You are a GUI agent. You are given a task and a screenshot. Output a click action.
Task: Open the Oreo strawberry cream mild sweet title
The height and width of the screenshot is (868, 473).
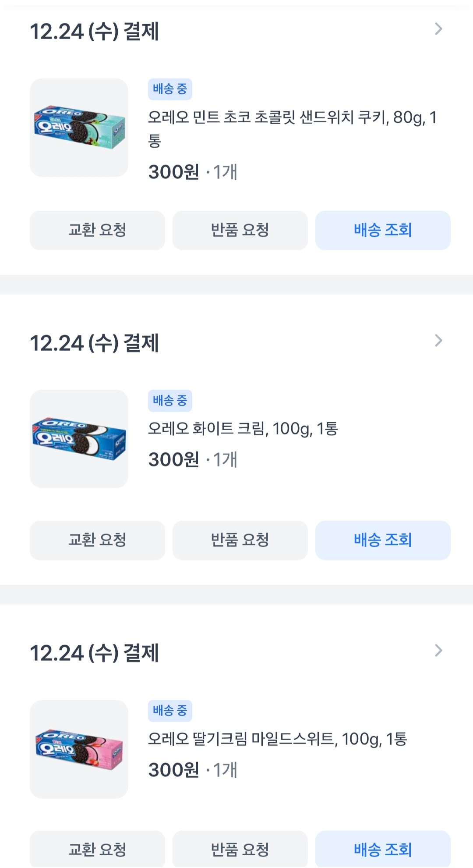pyautogui.click(x=277, y=739)
